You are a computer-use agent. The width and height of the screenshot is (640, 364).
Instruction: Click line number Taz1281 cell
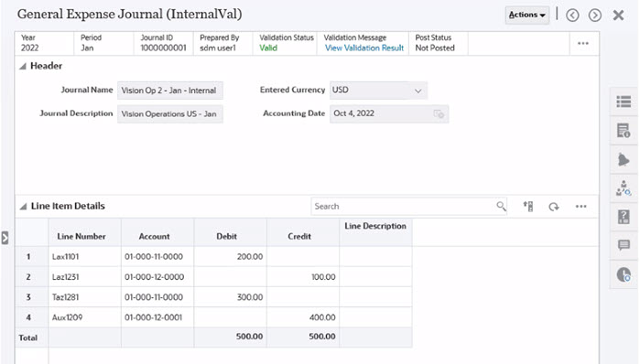(85, 297)
